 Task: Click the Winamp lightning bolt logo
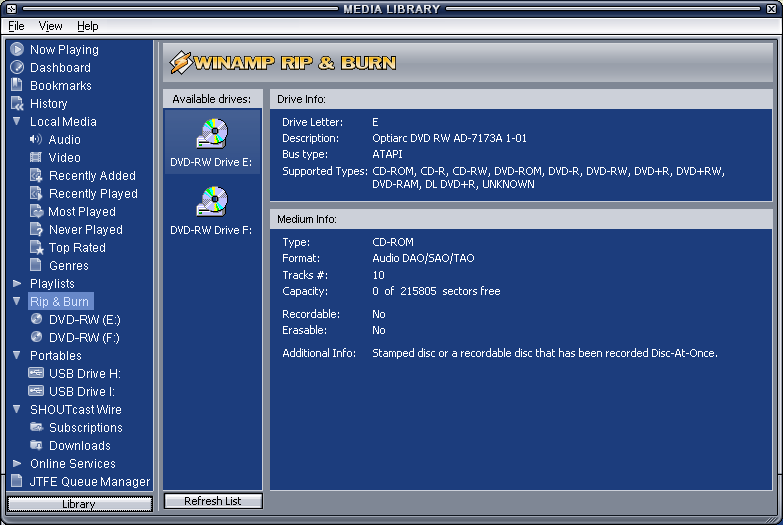(x=181, y=63)
